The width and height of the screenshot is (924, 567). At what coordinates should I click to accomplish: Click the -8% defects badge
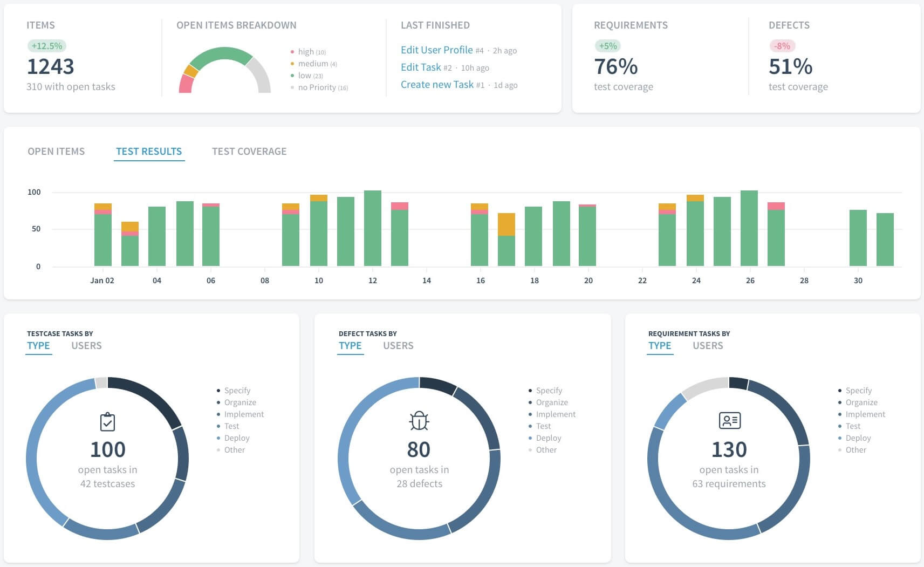[782, 46]
